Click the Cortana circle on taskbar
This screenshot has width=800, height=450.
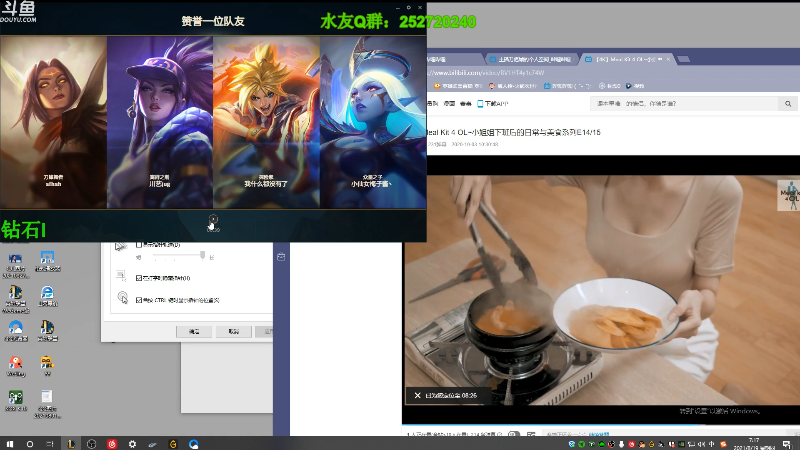point(30,444)
